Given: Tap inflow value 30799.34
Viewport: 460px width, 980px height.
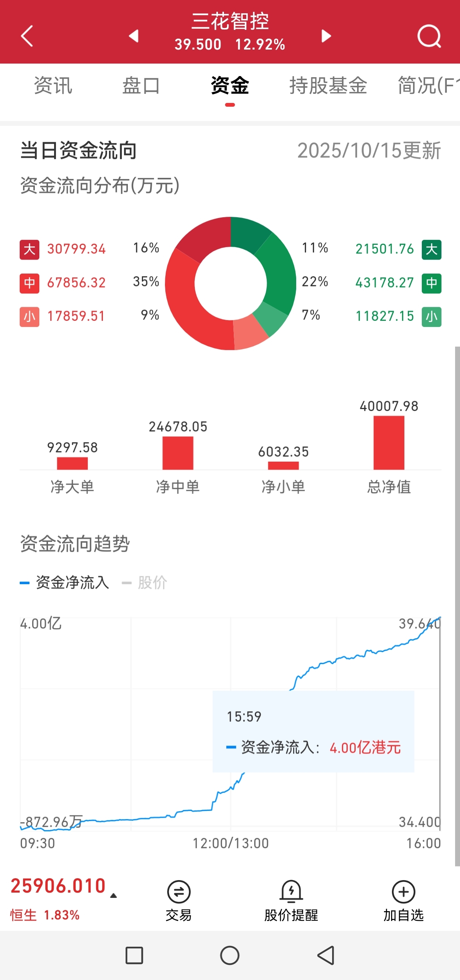Looking at the screenshot, I should point(76,249).
